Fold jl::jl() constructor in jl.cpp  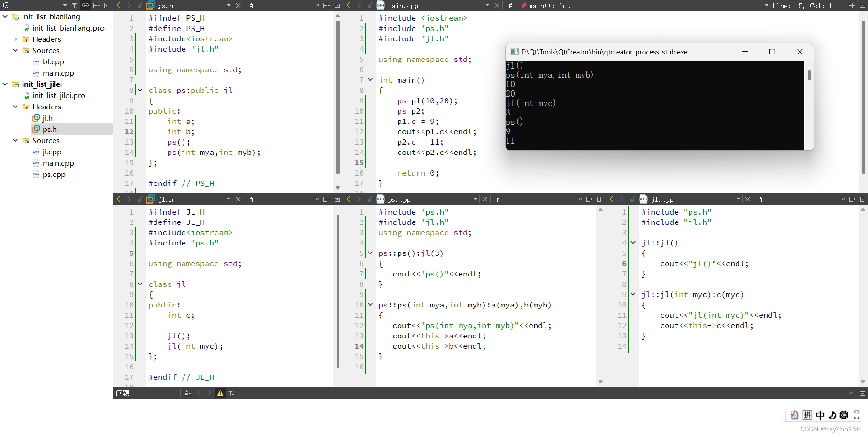click(633, 242)
